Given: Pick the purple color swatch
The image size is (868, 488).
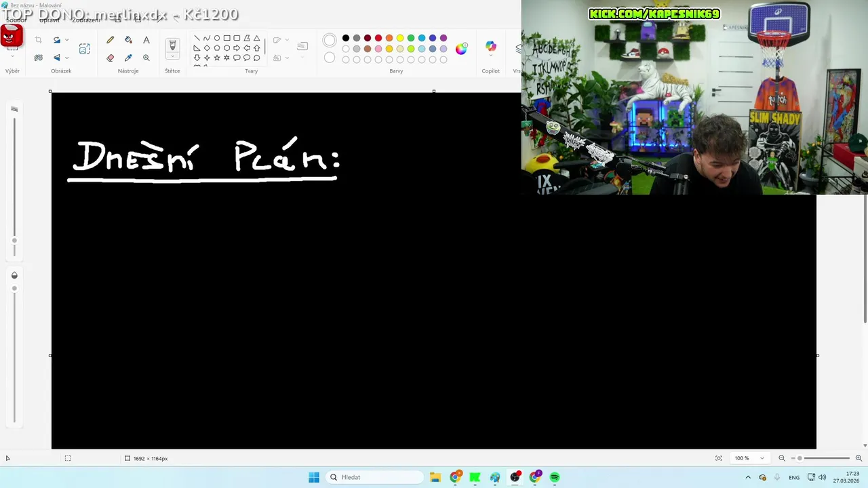Looking at the screenshot, I should point(443,38).
